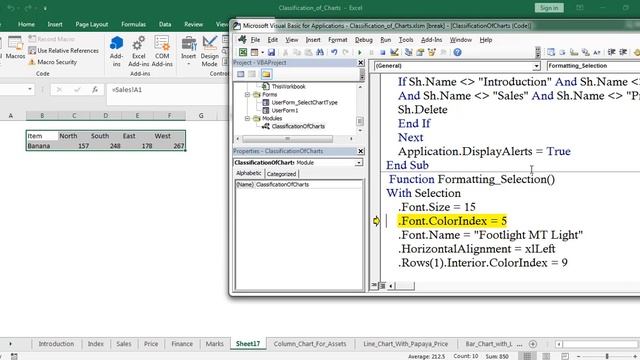Image resolution: width=640 pixels, height=360 pixels.
Task: Click the .Font.ColorIndex = 5 code line
Action: tap(452, 221)
